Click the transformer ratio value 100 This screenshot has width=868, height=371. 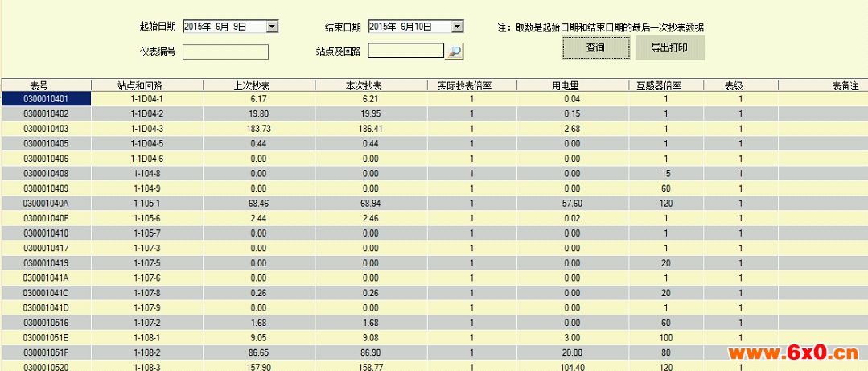click(x=667, y=337)
